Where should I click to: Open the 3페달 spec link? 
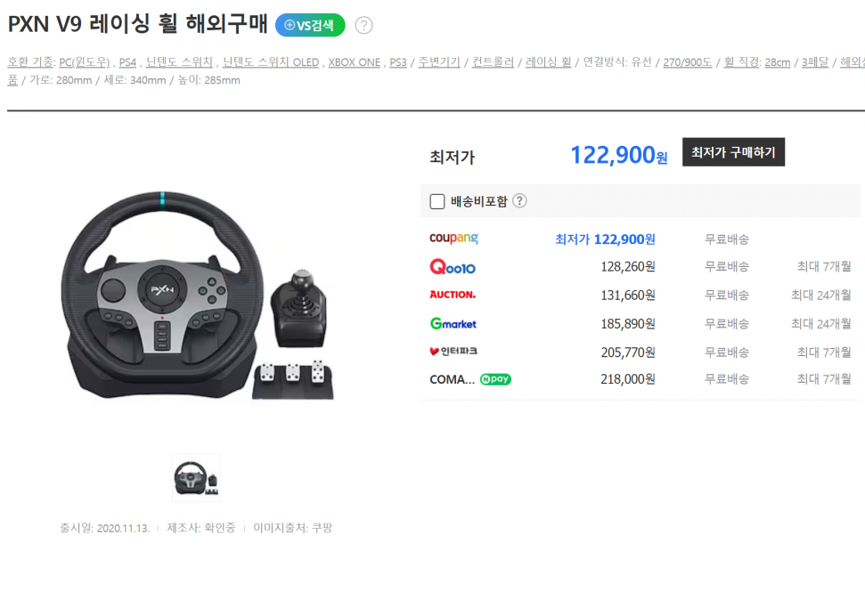pyautogui.click(x=815, y=62)
